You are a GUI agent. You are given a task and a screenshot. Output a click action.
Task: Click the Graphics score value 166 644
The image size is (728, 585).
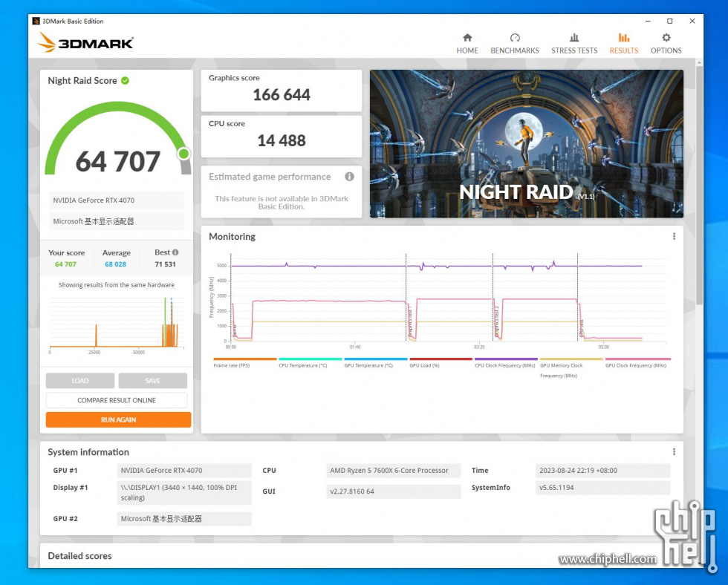point(282,94)
